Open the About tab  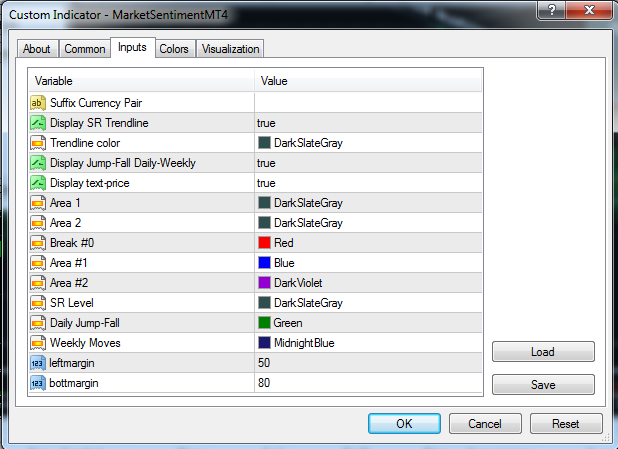coord(37,49)
